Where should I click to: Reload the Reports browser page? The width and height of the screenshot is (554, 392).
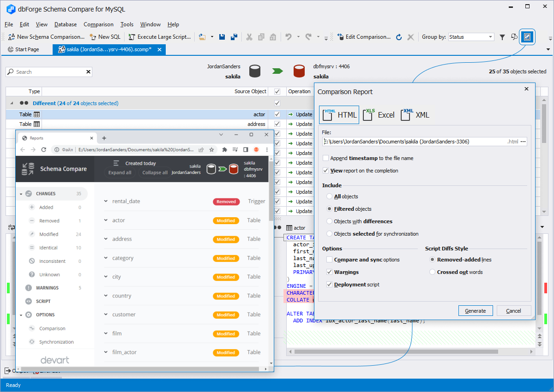point(44,149)
